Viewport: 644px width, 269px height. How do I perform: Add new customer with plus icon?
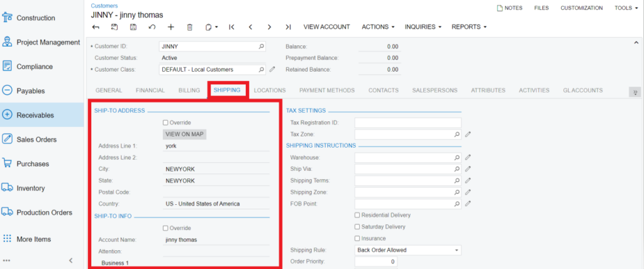coord(170,27)
